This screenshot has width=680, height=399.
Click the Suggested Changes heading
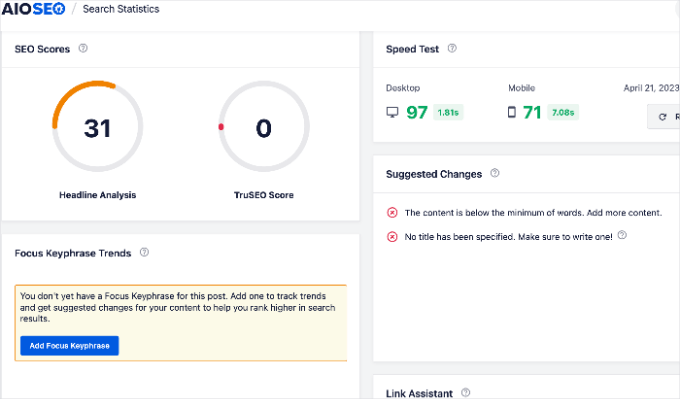click(434, 174)
